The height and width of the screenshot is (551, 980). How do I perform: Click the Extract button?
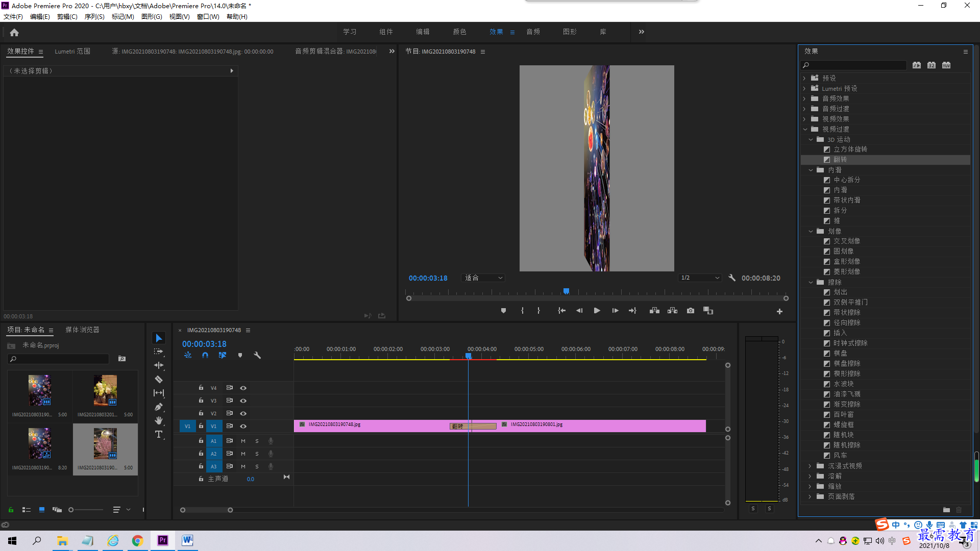click(x=672, y=311)
